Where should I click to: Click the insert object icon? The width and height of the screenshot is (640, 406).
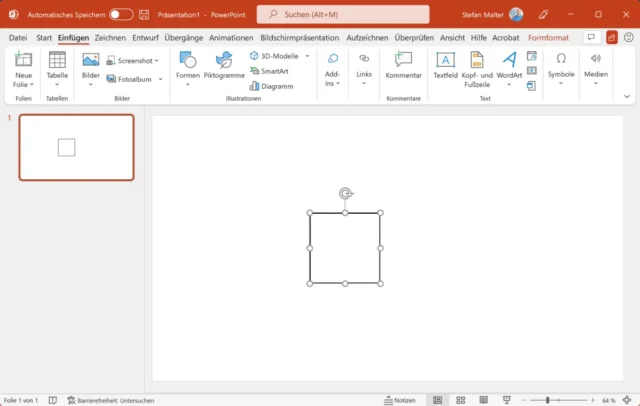click(531, 86)
